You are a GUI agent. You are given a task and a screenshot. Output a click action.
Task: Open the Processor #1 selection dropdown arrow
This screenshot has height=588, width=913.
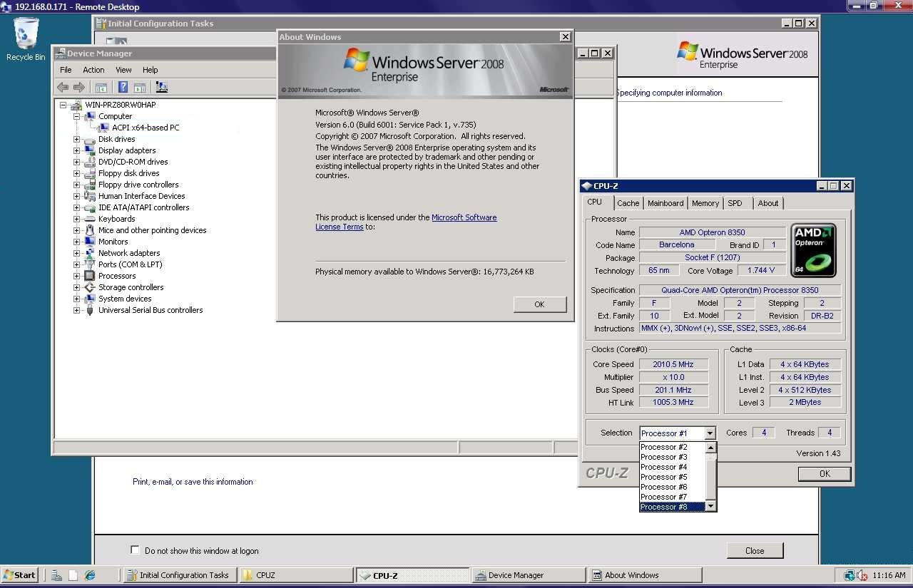click(710, 433)
